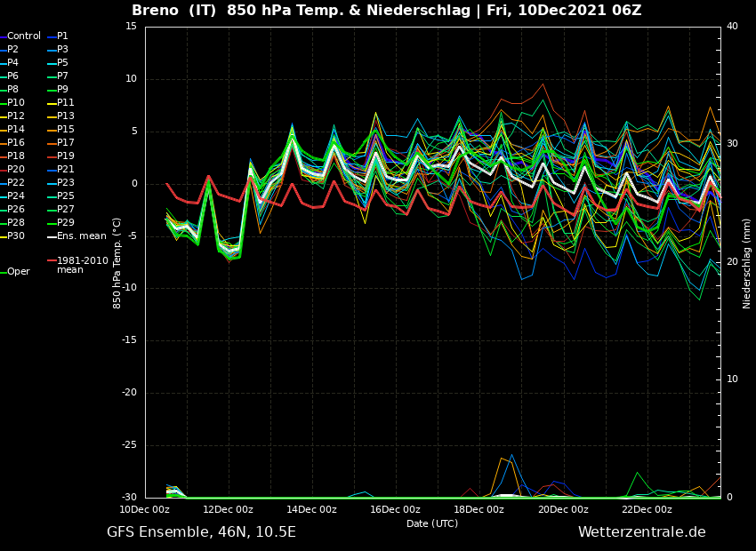Pick the '18Dec 00z' date label
Image resolution: width=756 pixels, height=551 pixels.
pos(479,509)
